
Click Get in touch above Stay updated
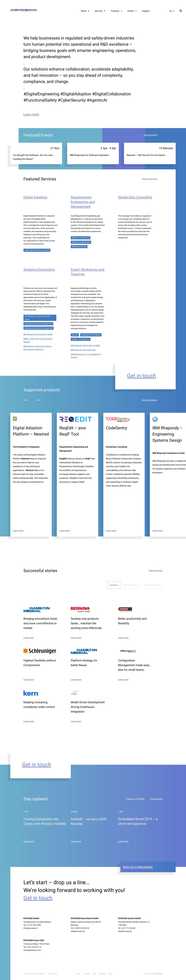(36, 765)
